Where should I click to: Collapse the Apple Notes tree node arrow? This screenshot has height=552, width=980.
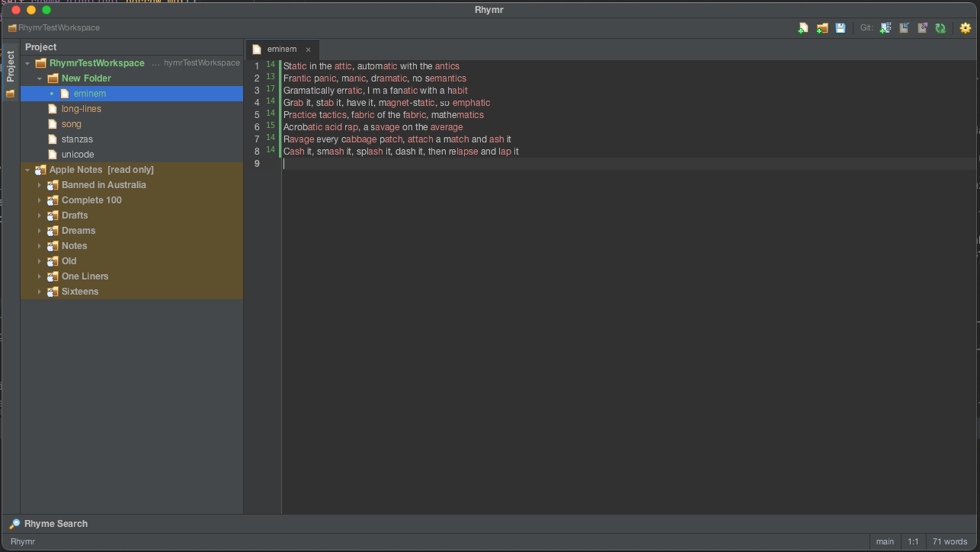tap(27, 170)
